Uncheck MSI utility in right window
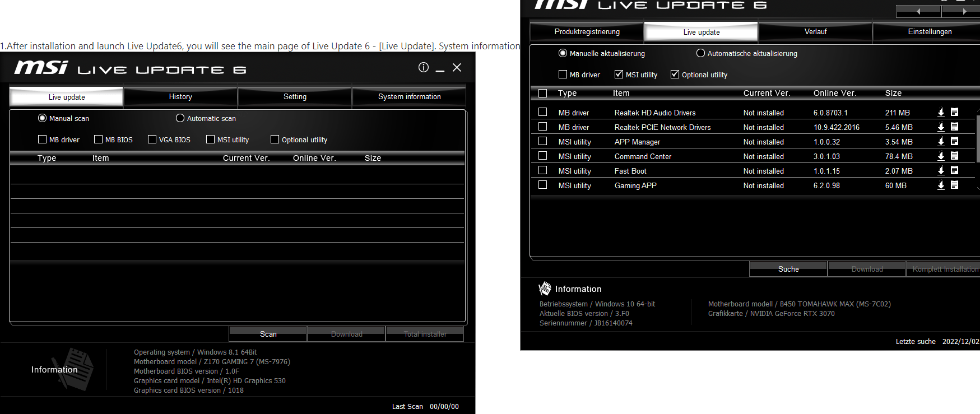This screenshot has height=414, width=980. tap(619, 74)
